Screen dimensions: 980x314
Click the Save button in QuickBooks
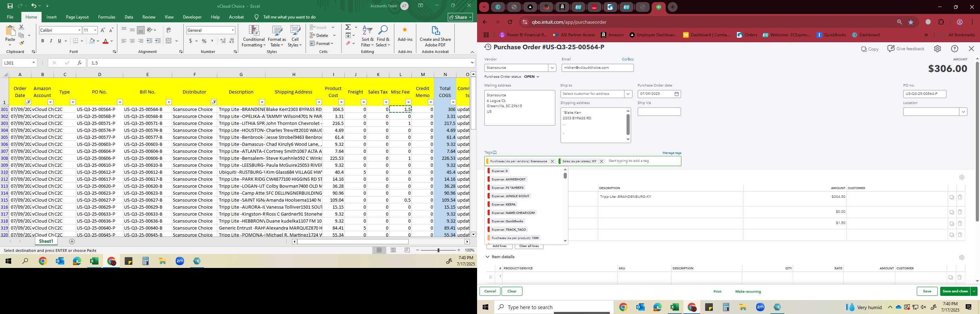point(927,291)
